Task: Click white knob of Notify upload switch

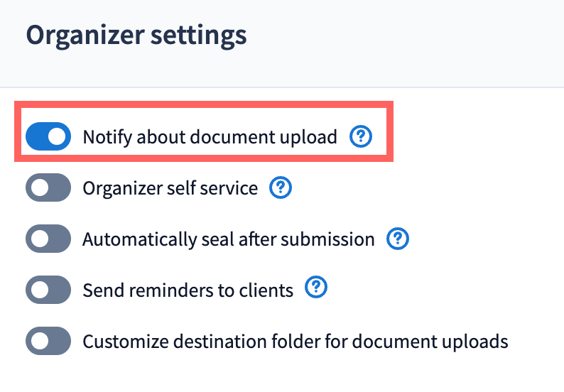Action: click(x=58, y=137)
